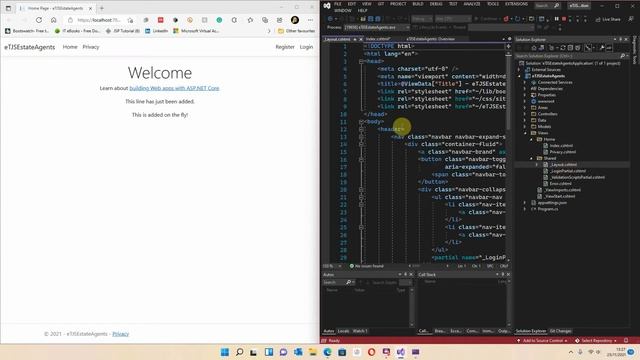
Task: Open Microsoft Edge from the taskbar
Action: (x=327, y=352)
